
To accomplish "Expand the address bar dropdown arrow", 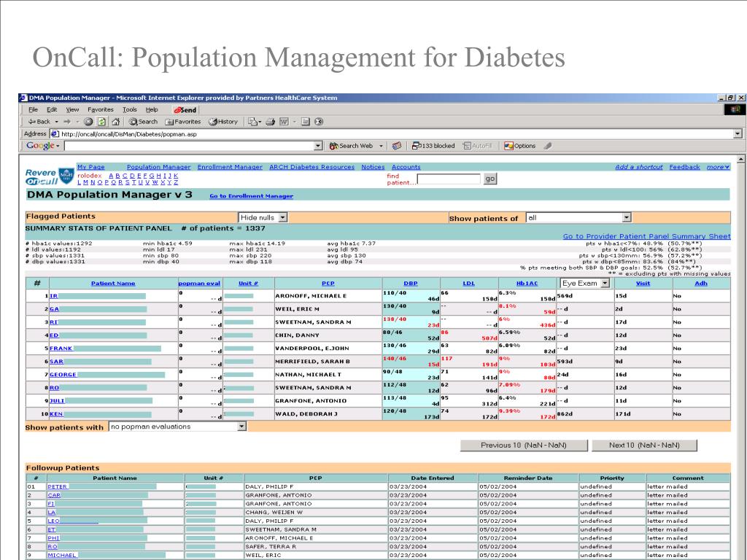I will [738, 134].
